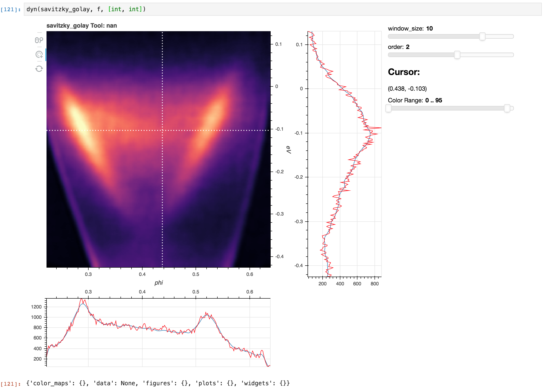Click the heatmap at the cursor crosshair intersection
544x392 pixels.
click(x=162, y=130)
